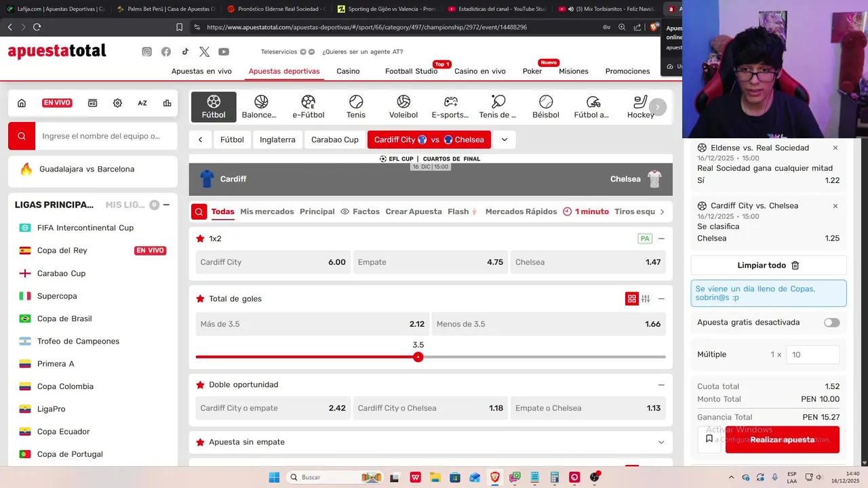This screenshot has height=488, width=868.
Task: Select the E-sports sport icon
Action: pos(451,106)
